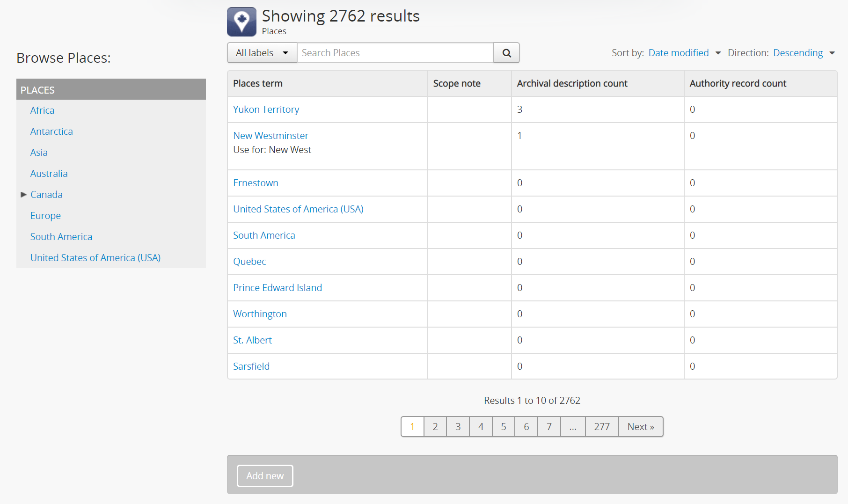This screenshot has width=848, height=504.
Task: Change Direction from Descending dropdown
Action: click(x=803, y=53)
